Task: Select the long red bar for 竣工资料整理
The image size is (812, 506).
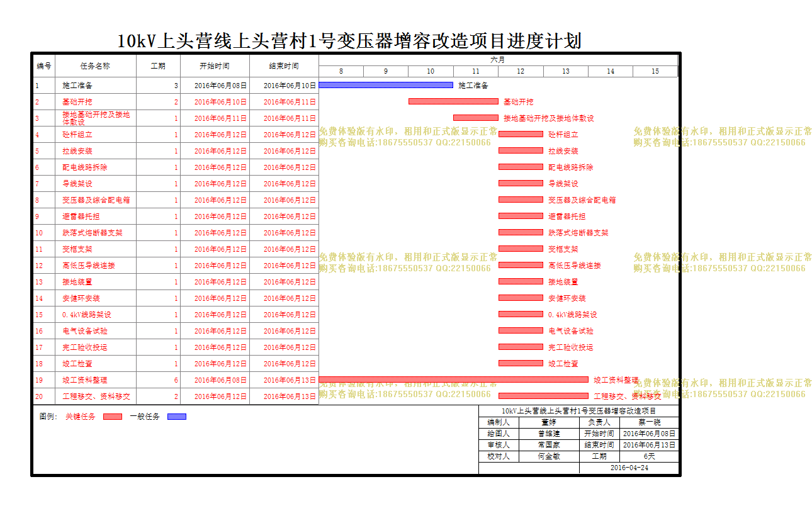Action: point(454,379)
